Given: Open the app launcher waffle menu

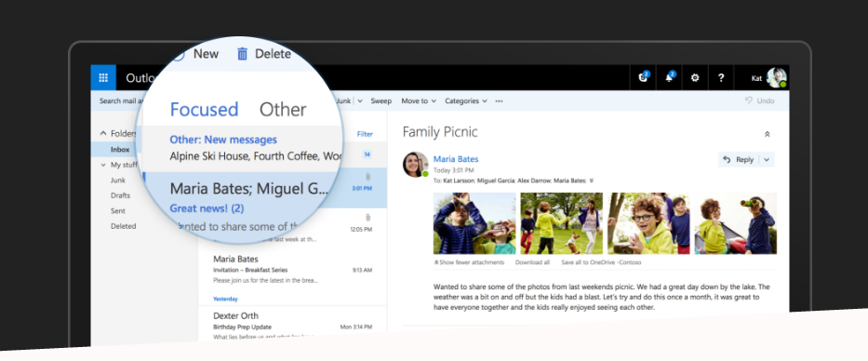Looking at the screenshot, I should click(x=103, y=77).
